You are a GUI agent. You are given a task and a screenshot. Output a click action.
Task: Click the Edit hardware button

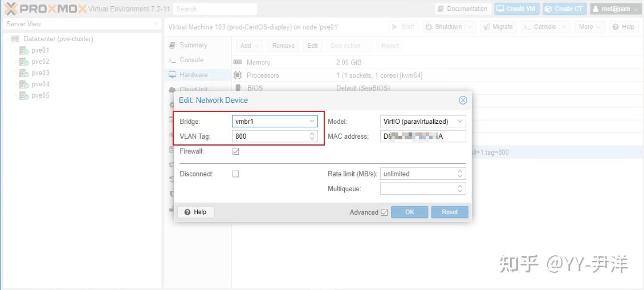tap(312, 46)
